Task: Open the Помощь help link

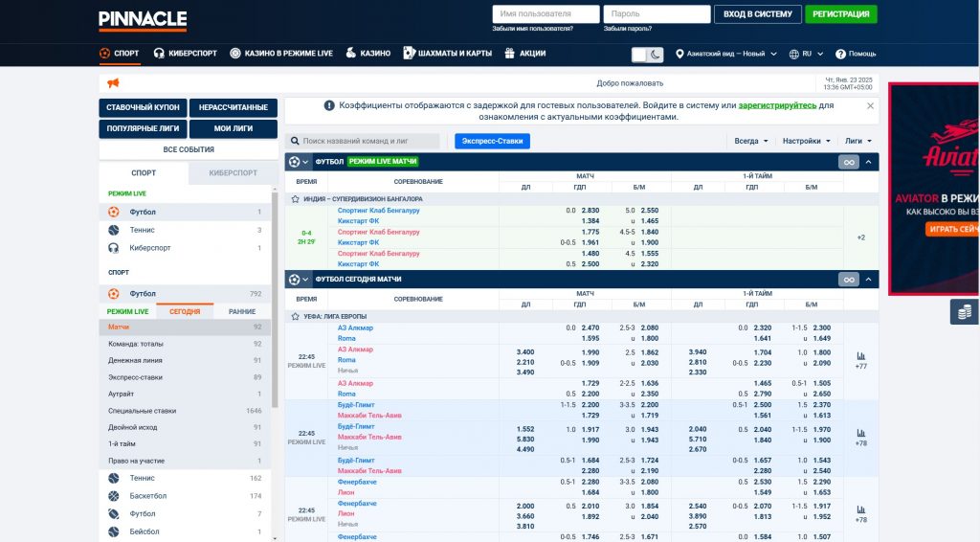Action: [856, 54]
